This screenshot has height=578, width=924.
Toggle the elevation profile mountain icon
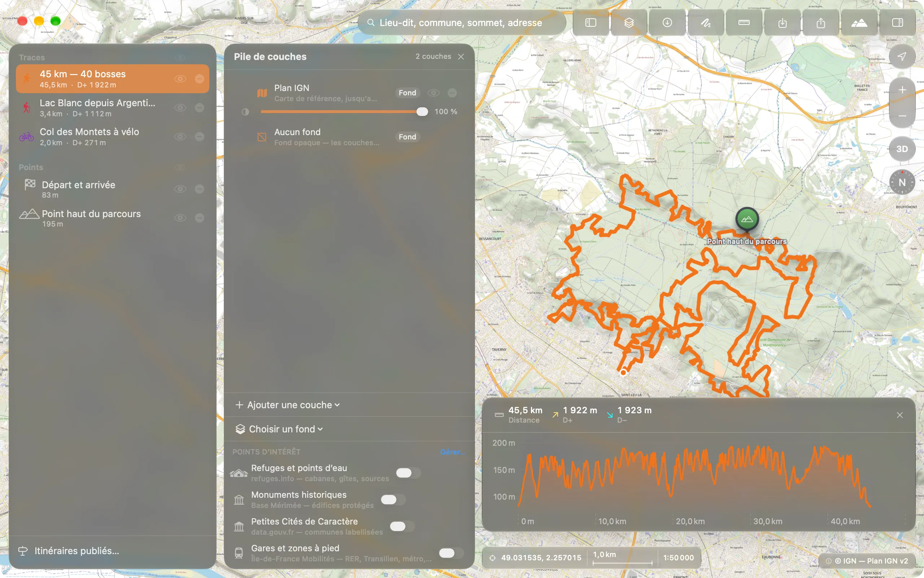pos(859,23)
